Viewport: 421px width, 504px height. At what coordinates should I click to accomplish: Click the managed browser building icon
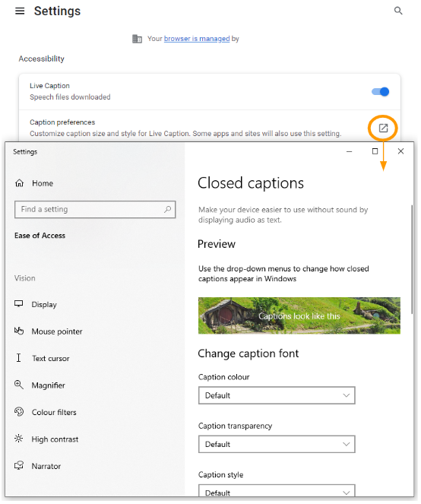click(137, 39)
